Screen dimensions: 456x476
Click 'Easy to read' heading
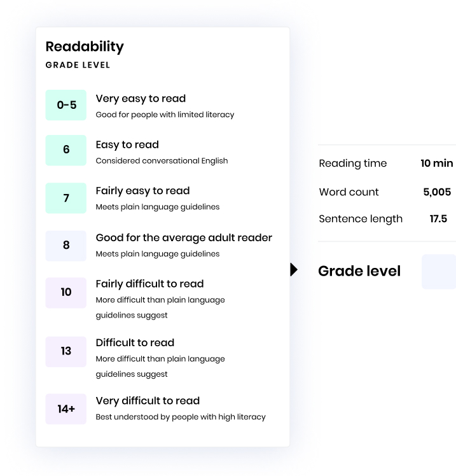click(x=127, y=144)
